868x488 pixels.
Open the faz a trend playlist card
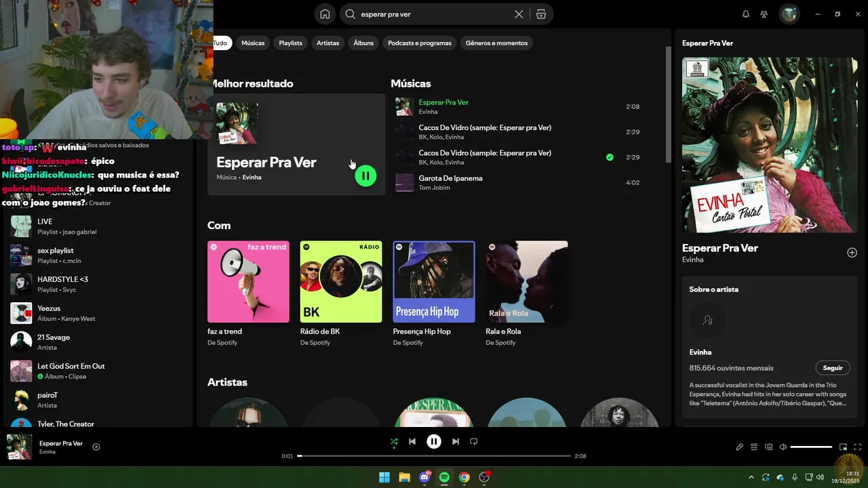pyautogui.click(x=248, y=294)
